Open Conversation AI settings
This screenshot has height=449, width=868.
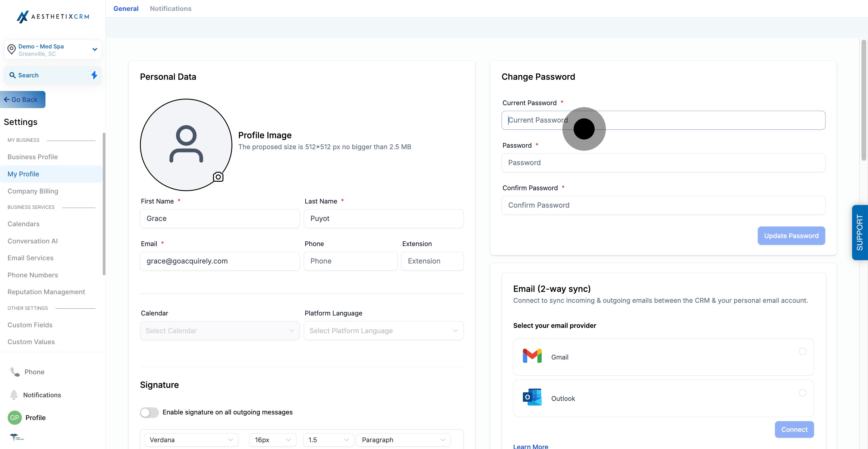pyautogui.click(x=32, y=241)
